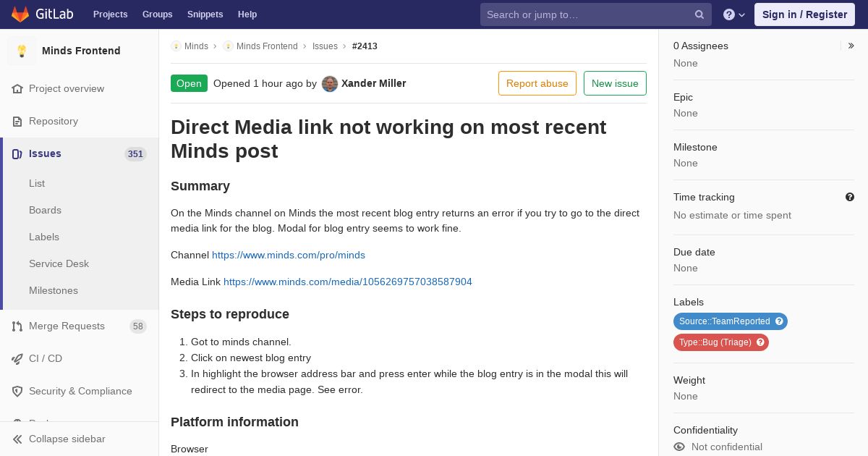Click the Type::Bug (Triage) label help icon

760,342
